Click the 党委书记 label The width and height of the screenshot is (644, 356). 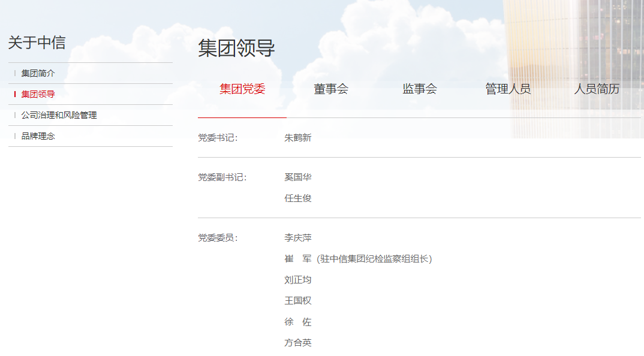coord(218,138)
